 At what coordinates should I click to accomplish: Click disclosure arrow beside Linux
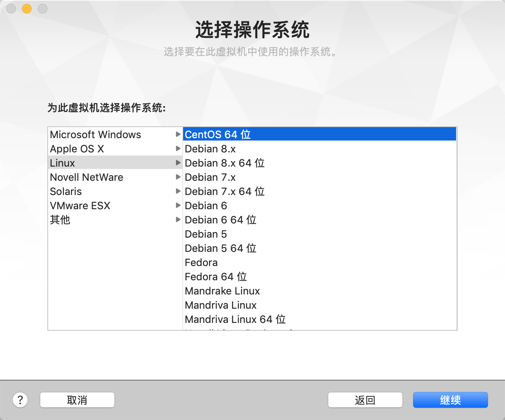[178, 163]
